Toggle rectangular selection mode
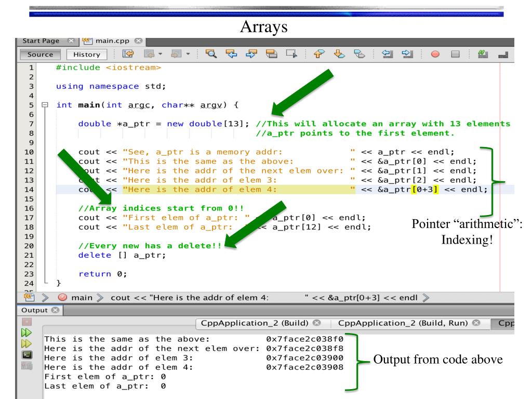This screenshot has height=399, width=532. click(291, 54)
